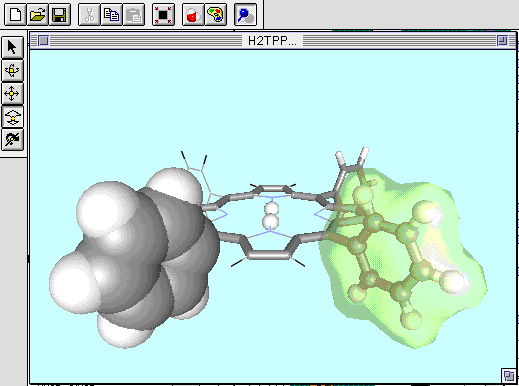The height and width of the screenshot is (386, 519).
Task: Save using the floppy disk icon
Action: click(60, 15)
